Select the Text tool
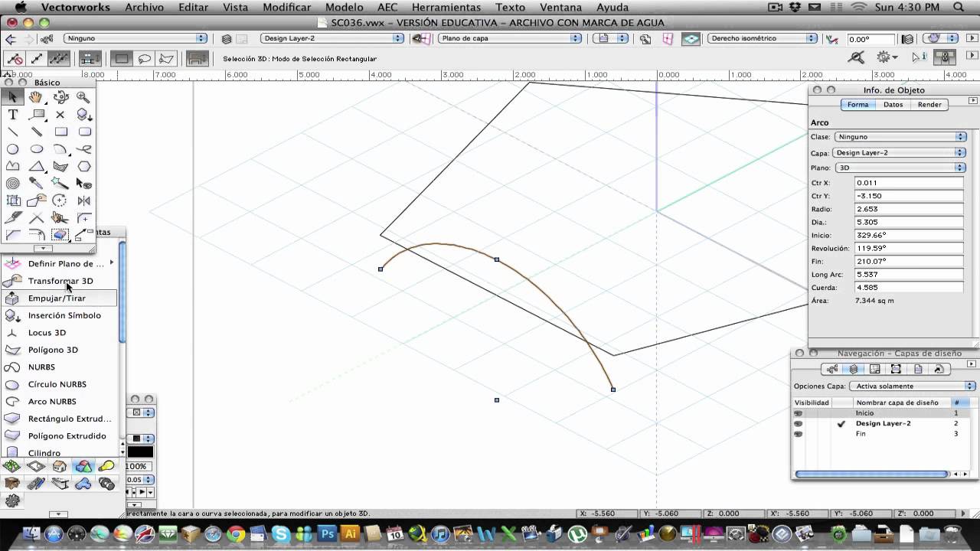This screenshot has height=551, width=980. coord(12,115)
